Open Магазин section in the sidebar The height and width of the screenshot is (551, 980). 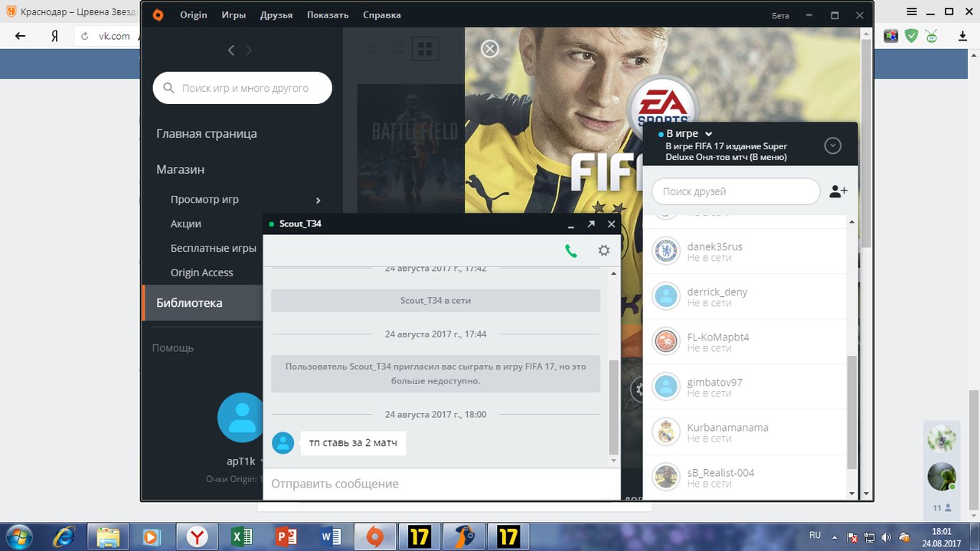[180, 169]
